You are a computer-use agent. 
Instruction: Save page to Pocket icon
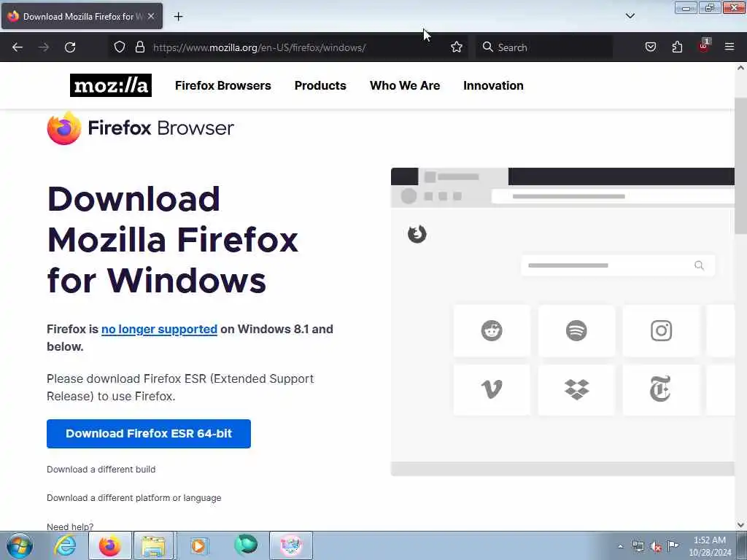(x=650, y=47)
